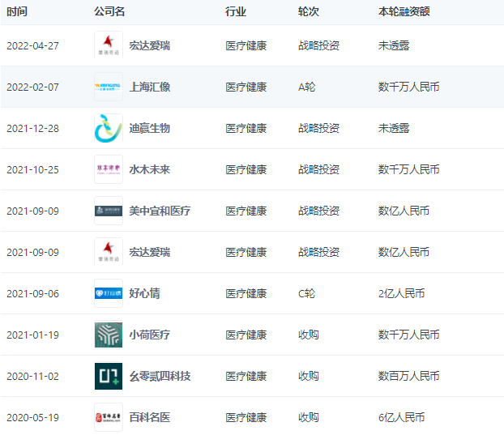Click the A轮 round cell for 上海汇像
This screenshot has height=435, width=504.
306,87
